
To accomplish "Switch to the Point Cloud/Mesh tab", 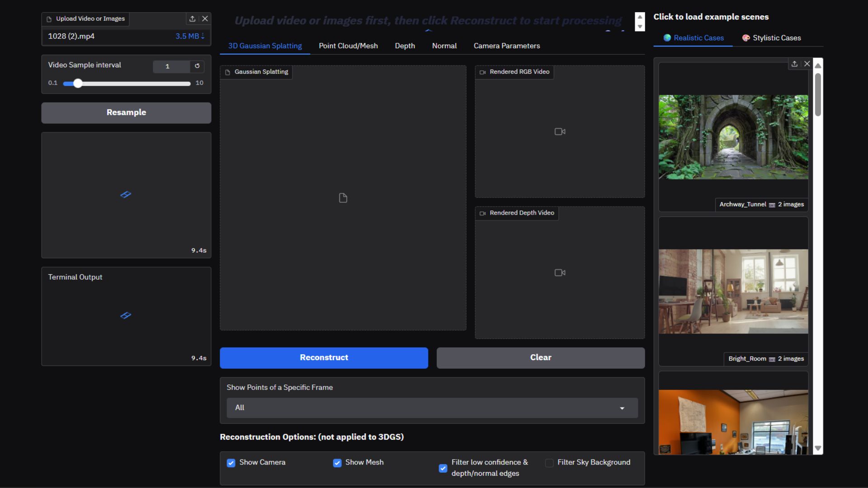I will [x=348, y=46].
